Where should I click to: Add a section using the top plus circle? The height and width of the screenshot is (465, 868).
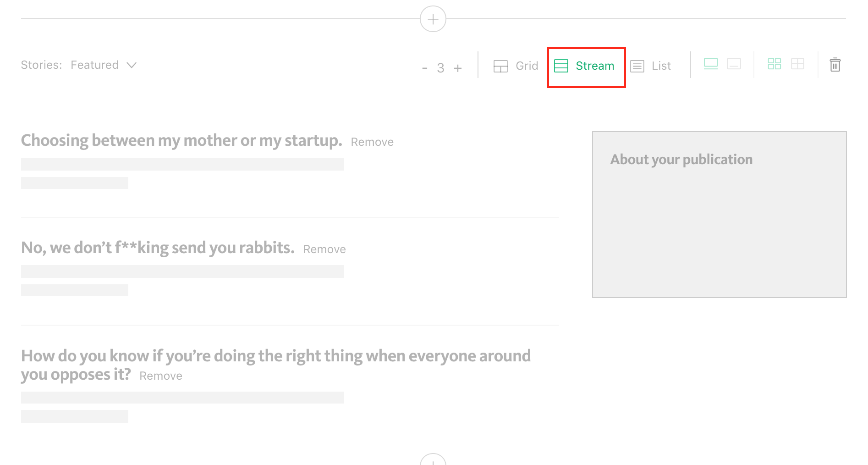click(x=433, y=19)
